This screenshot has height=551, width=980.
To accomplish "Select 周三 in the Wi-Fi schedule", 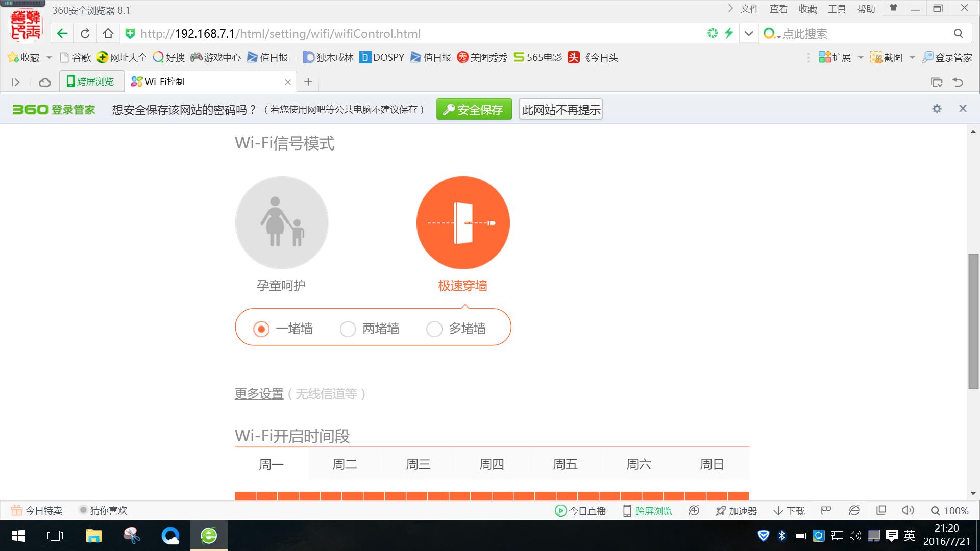I will (418, 464).
